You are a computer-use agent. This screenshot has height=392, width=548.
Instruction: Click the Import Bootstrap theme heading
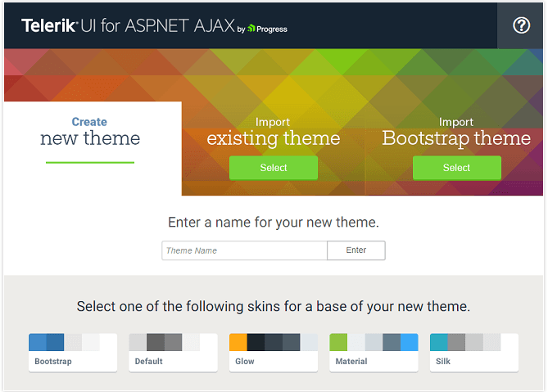[456, 133]
